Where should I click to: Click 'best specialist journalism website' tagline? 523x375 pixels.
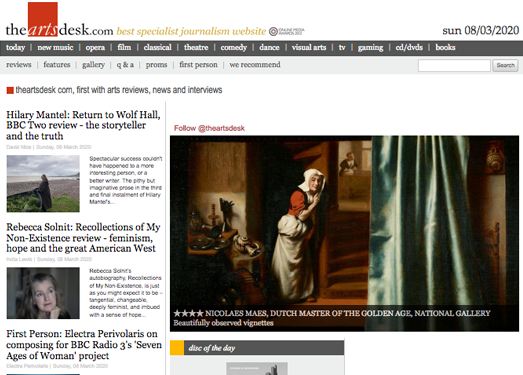click(191, 31)
